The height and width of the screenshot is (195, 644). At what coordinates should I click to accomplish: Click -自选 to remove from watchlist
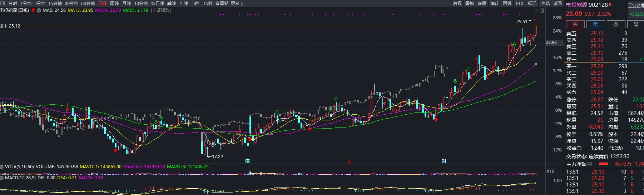point(545,3)
